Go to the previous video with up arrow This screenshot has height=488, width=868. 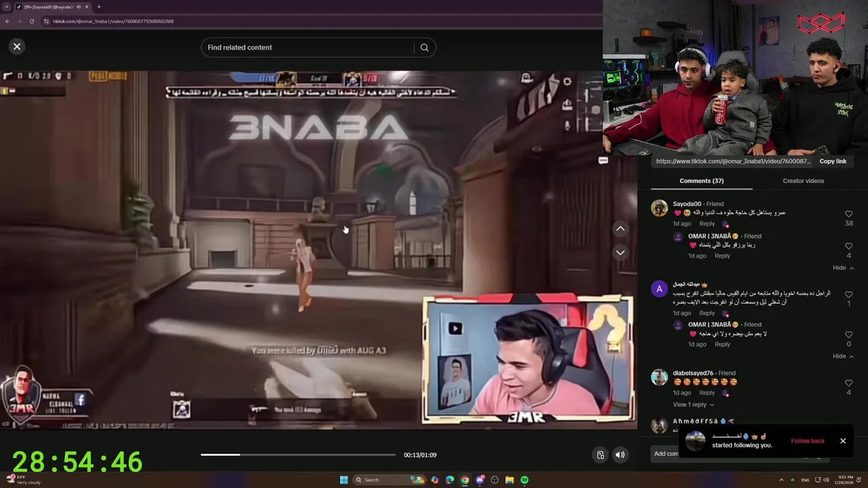point(620,229)
